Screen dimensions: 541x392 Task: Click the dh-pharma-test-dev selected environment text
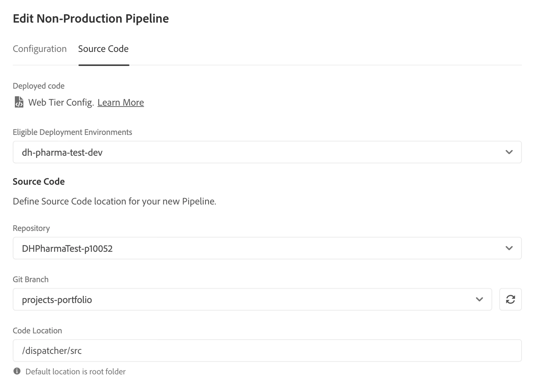point(62,153)
